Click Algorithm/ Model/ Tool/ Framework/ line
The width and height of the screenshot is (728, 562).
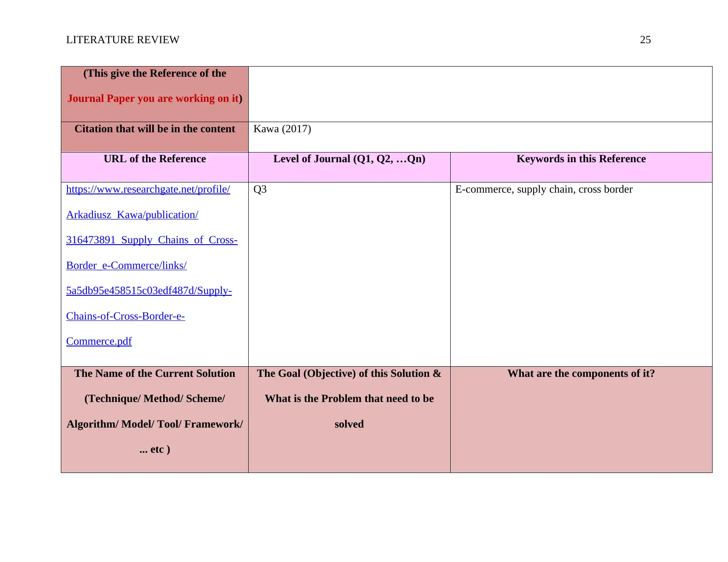155,424
